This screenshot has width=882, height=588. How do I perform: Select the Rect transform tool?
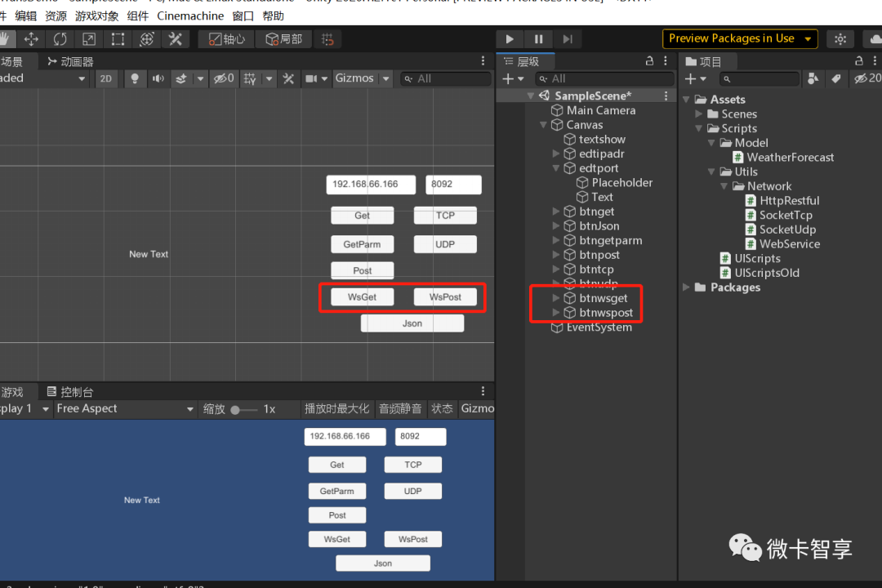point(118,39)
